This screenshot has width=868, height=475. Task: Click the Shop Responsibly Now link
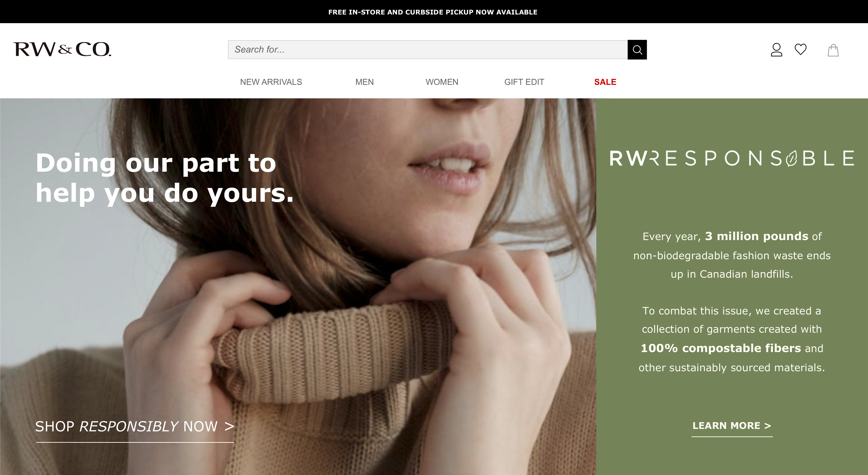coord(135,427)
